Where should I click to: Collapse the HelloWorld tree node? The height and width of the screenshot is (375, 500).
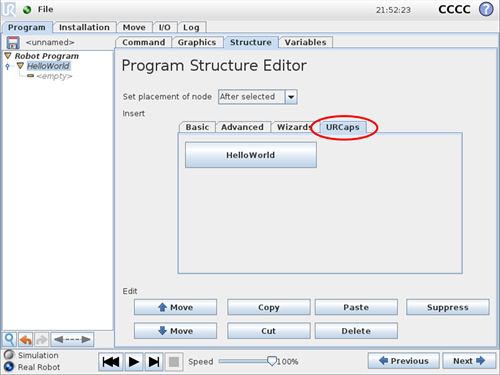tap(20, 66)
